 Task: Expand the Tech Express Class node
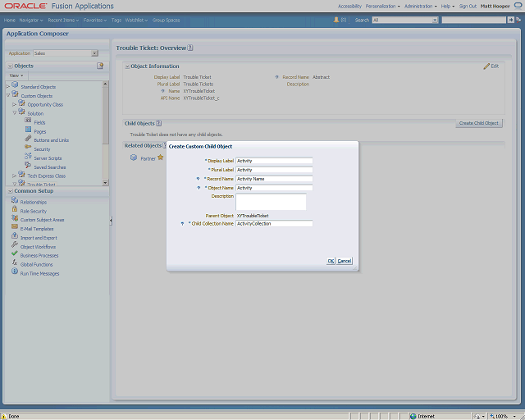coord(15,176)
